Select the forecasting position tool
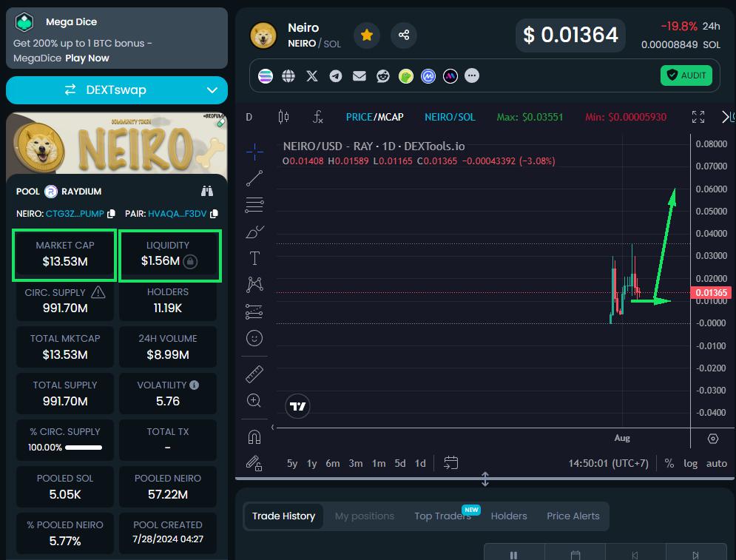736x560 pixels. coord(254,311)
